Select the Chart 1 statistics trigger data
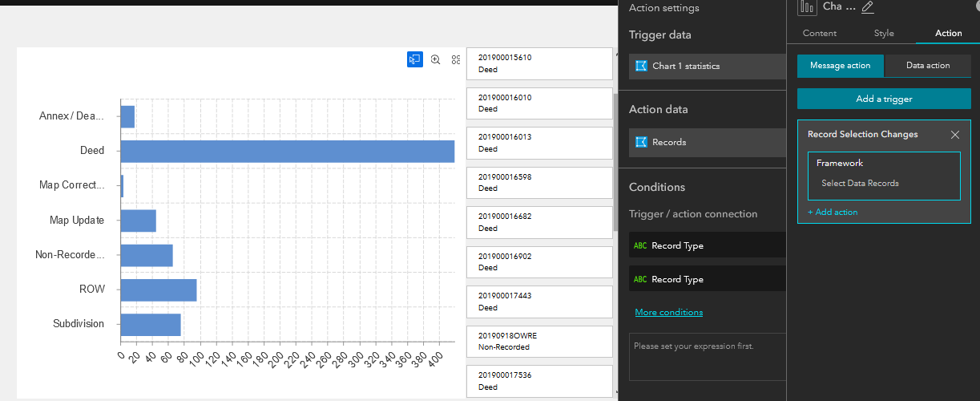980x401 pixels. point(708,66)
